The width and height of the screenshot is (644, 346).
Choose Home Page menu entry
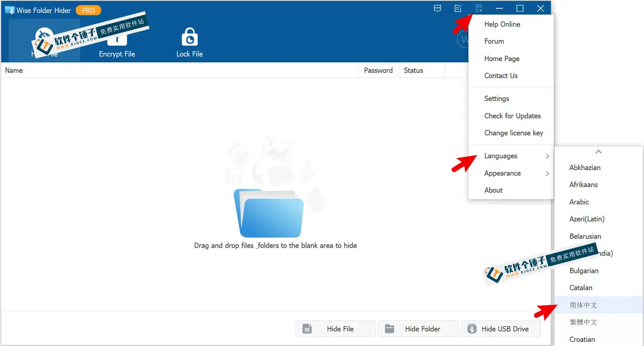pyautogui.click(x=511, y=59)
